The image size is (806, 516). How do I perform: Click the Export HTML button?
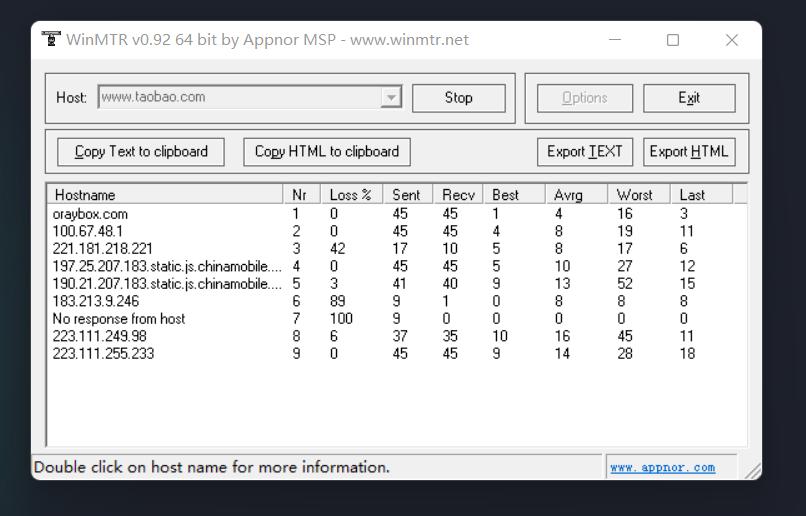pos(689,152)
